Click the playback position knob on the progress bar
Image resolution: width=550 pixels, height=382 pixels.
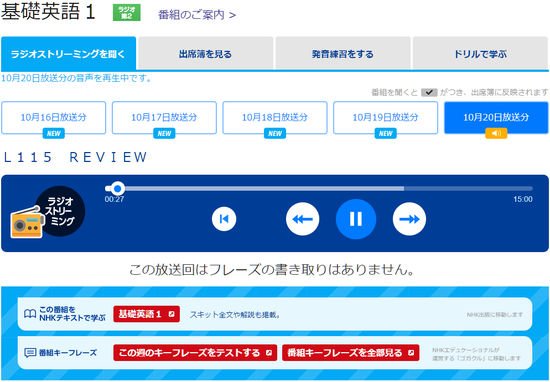118,189
